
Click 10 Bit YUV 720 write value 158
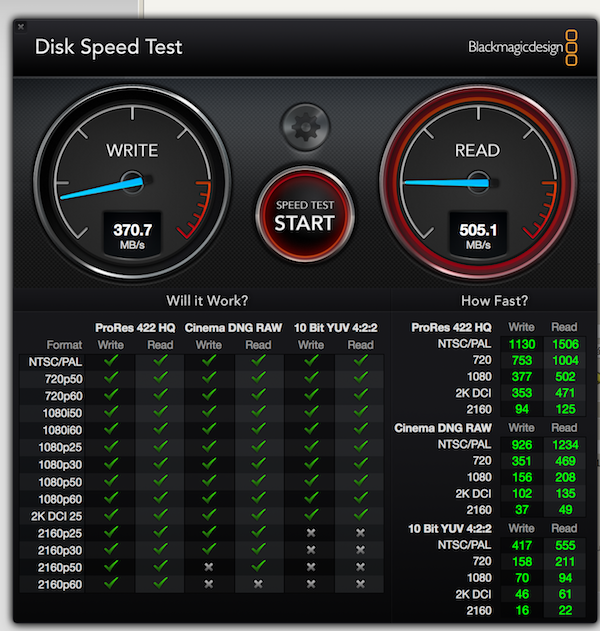click(x=522, y=561)
